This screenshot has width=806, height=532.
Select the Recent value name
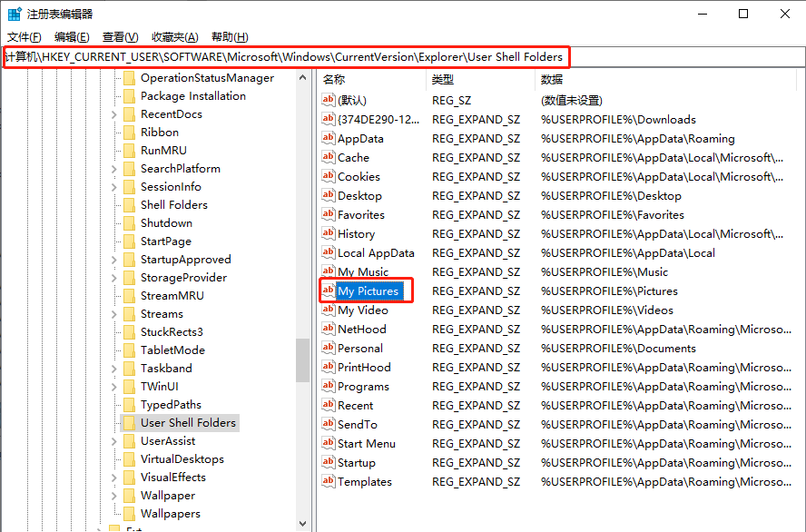click(355, 406)
